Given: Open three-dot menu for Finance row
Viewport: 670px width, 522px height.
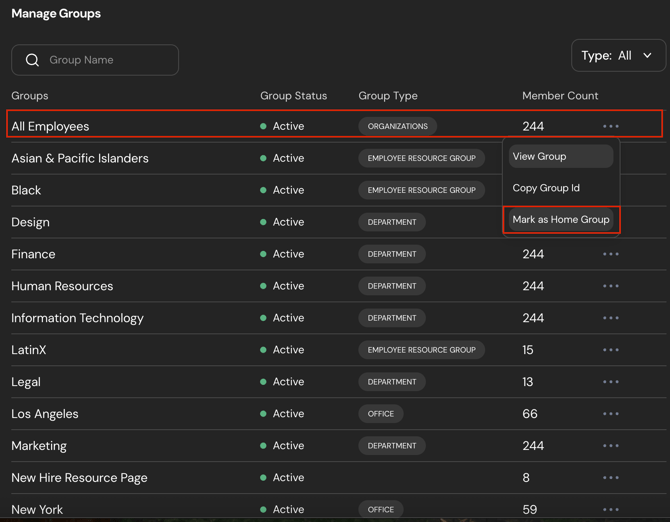Looking at the screenshot, I should tap(611, 254).
